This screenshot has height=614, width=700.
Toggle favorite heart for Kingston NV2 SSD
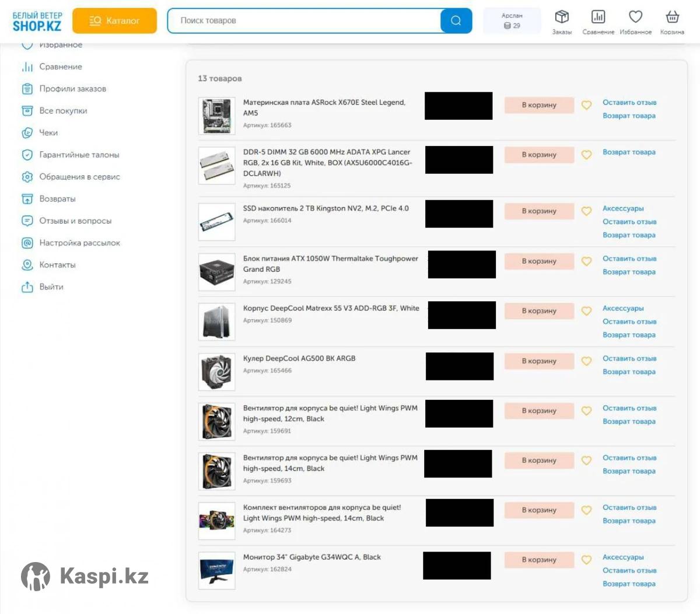tap(586, 211)
